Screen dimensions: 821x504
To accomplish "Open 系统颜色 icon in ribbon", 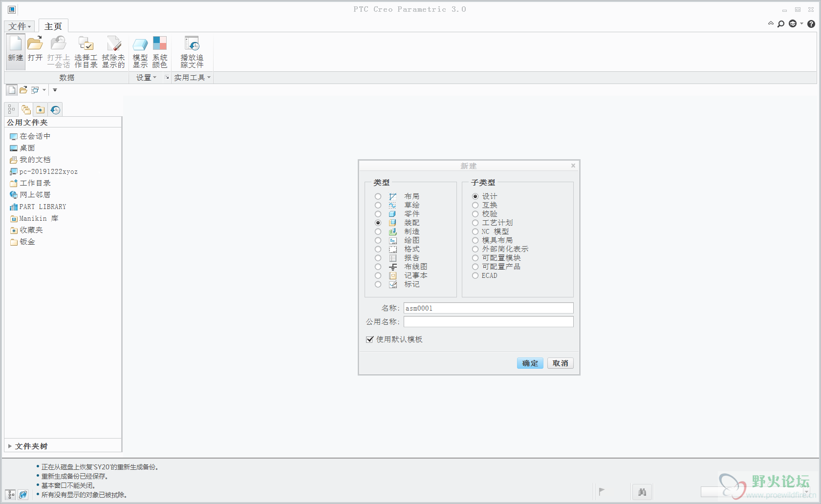I will [160, 52].
